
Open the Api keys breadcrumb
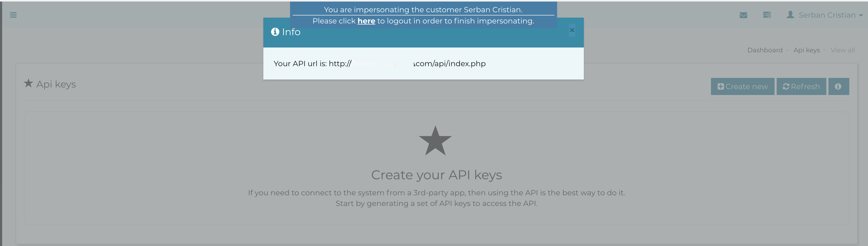coord(806,50)
